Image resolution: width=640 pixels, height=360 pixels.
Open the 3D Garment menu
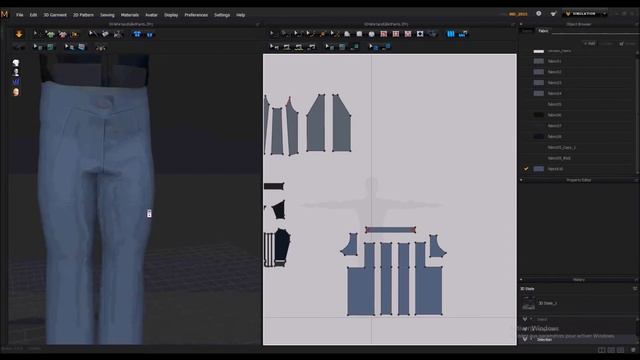pos(55,15)
